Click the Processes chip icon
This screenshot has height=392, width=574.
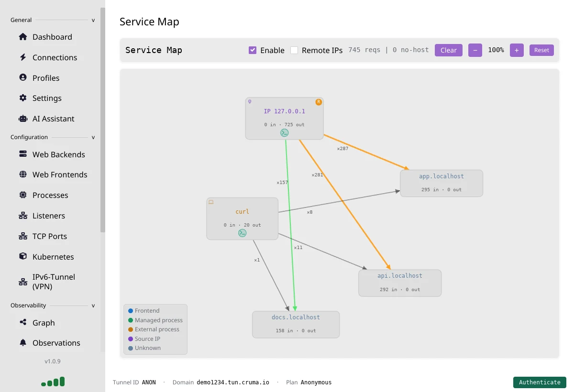click(22, 195)
